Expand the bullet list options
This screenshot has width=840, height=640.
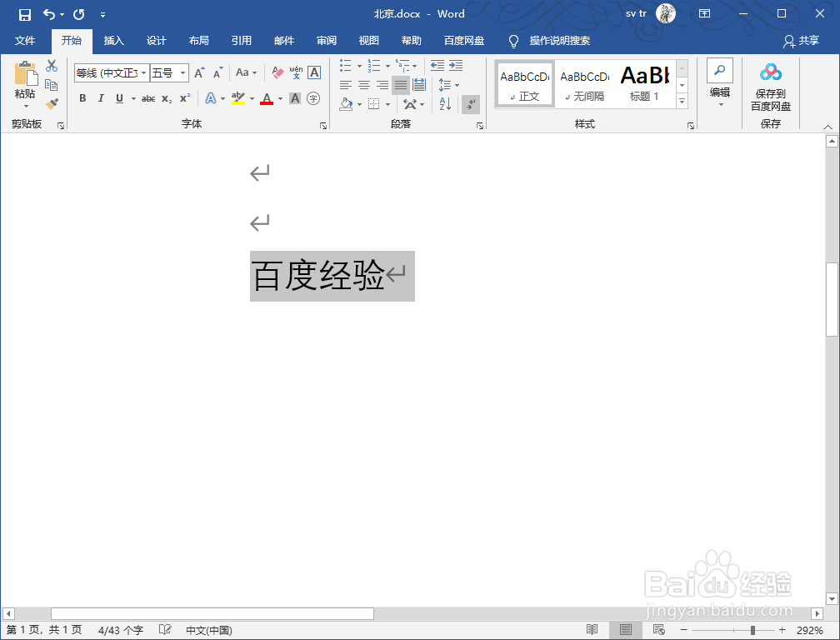(x=359, y=66)
